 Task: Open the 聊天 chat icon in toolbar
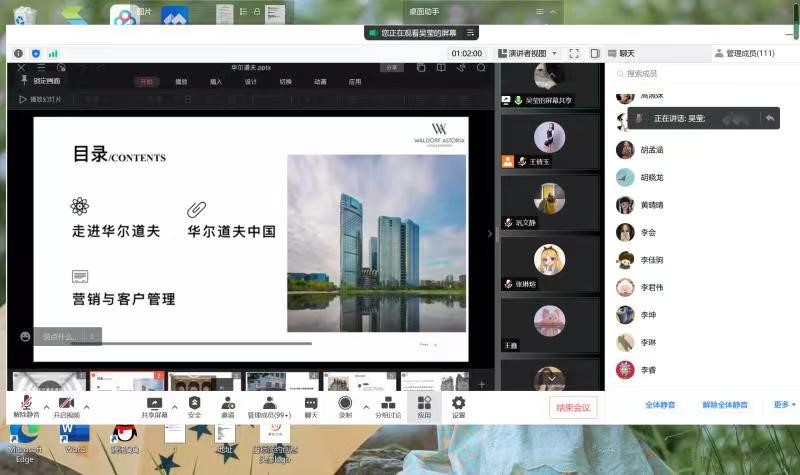point(311,404)
